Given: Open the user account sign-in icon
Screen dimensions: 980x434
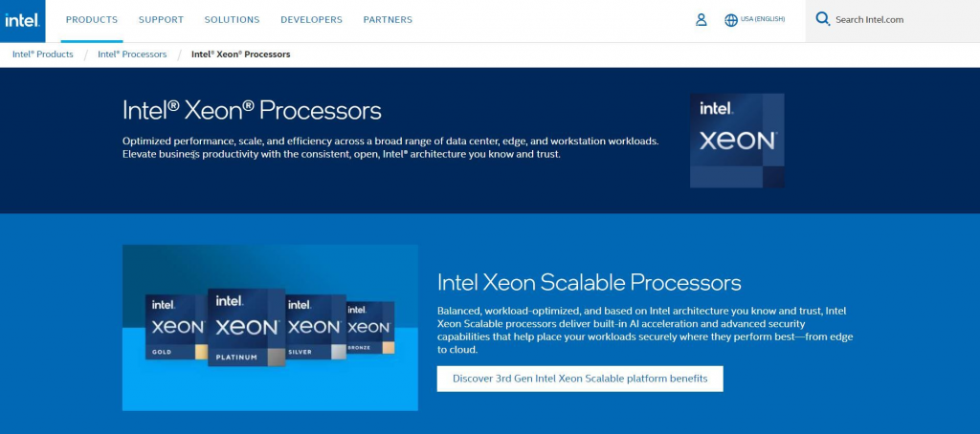Looking at the screenshot, I should point(701,20).
